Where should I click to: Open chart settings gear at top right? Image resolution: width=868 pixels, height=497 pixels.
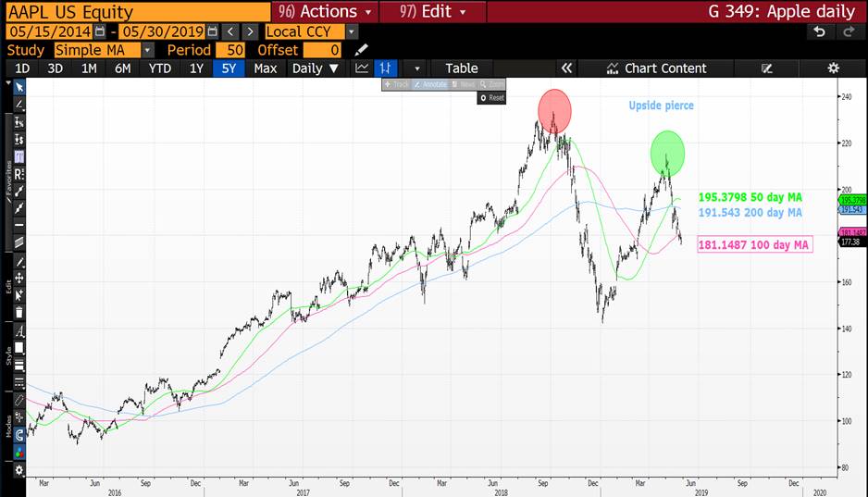[x=833, y=68]
